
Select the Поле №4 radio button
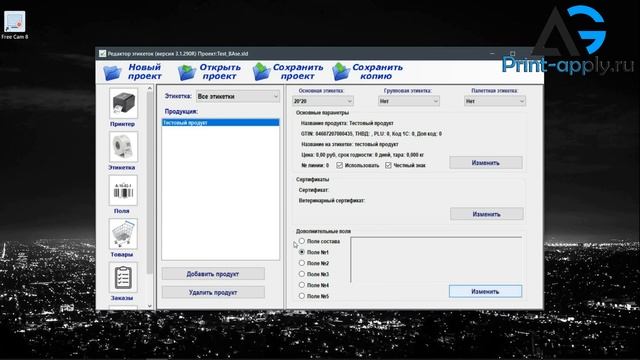(x=302, y=285)
